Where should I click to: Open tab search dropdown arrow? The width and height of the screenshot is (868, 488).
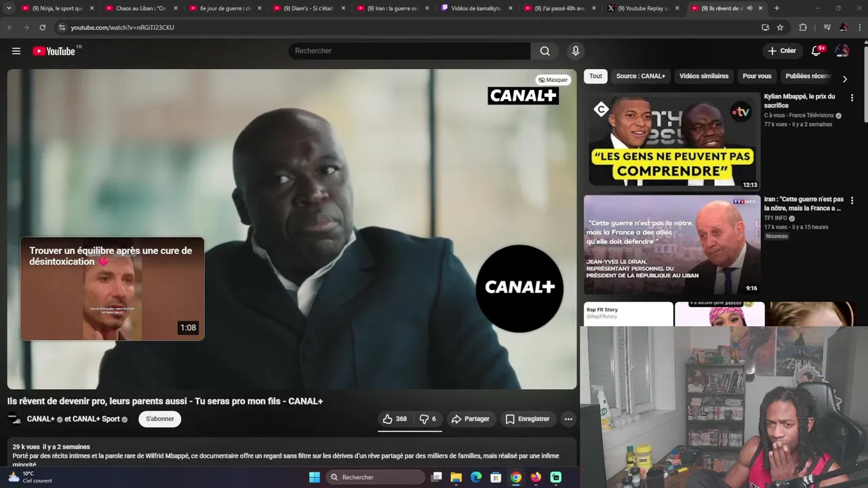pos(9,8)
